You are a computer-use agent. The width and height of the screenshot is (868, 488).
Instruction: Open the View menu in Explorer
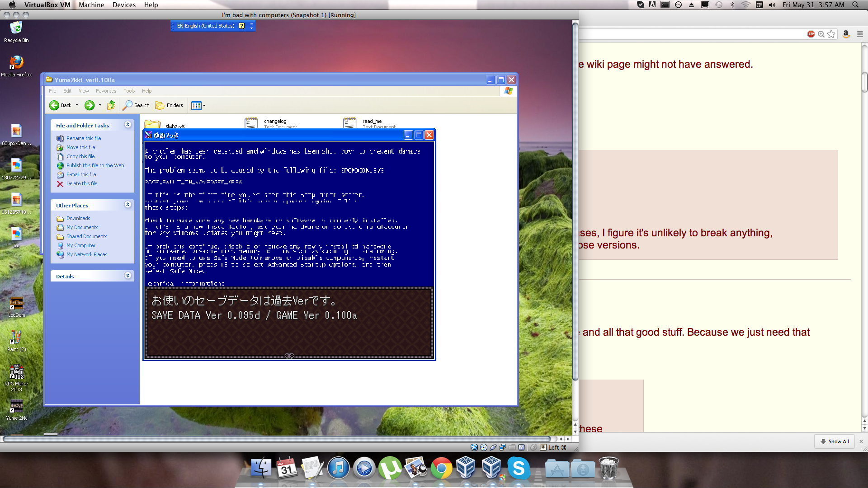84,91
